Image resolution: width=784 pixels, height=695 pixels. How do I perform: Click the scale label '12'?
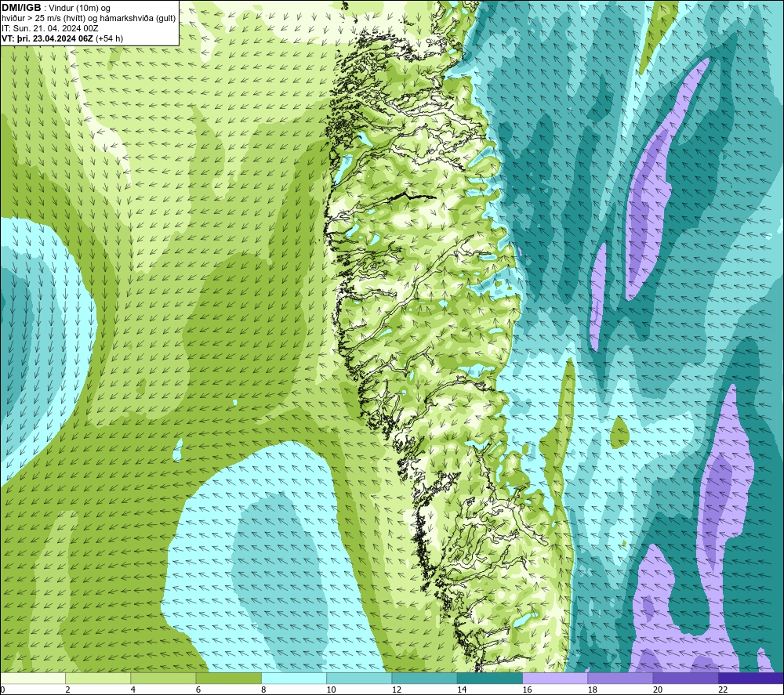pyautogui.click(x=397, y=690)
